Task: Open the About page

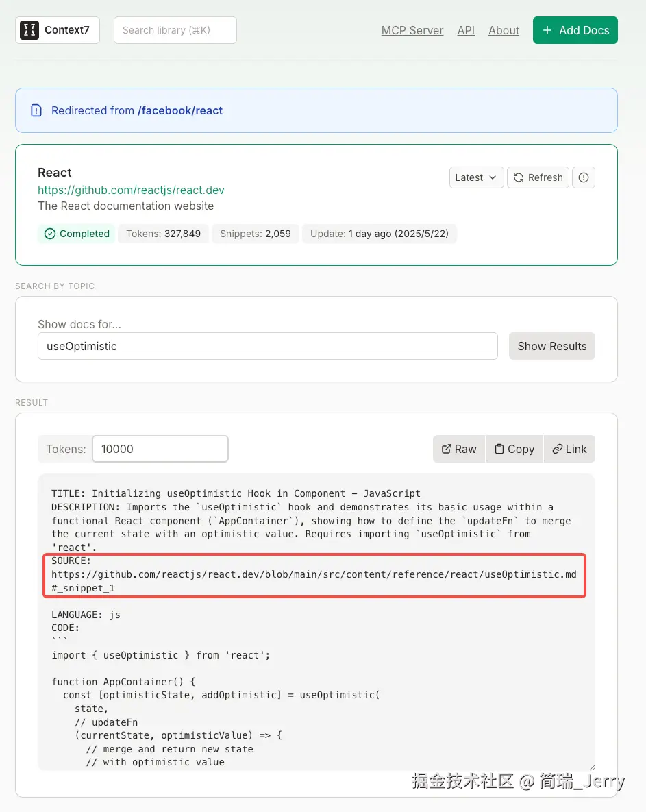Action: (504, 30)
